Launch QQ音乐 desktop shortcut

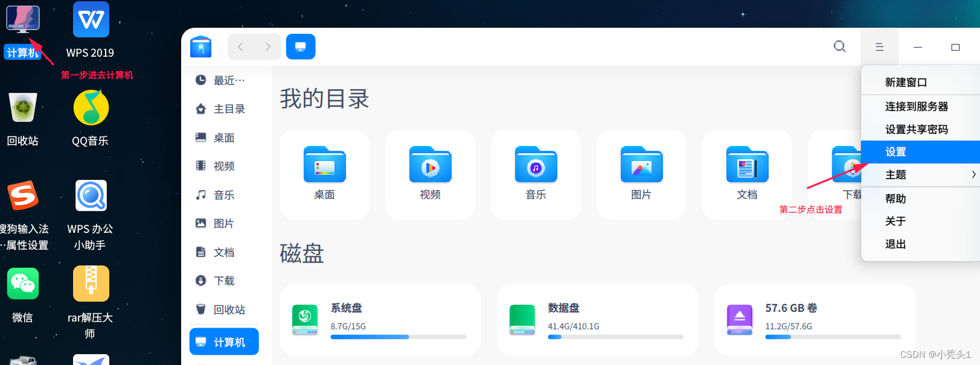point(91,108)
